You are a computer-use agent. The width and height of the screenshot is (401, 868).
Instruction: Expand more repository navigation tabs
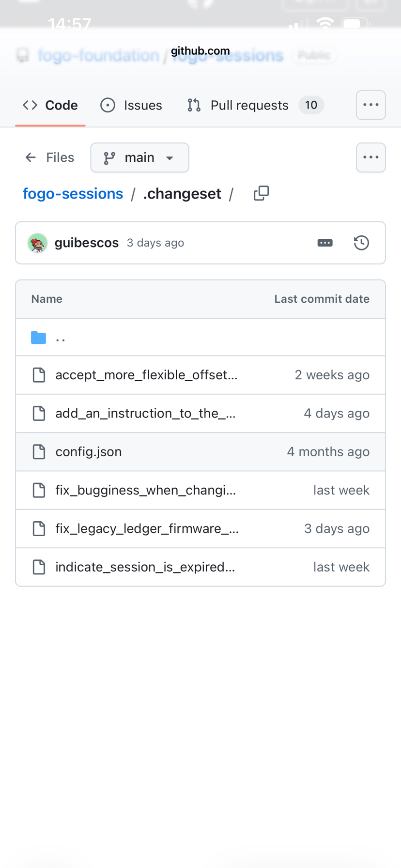(370, 105)
